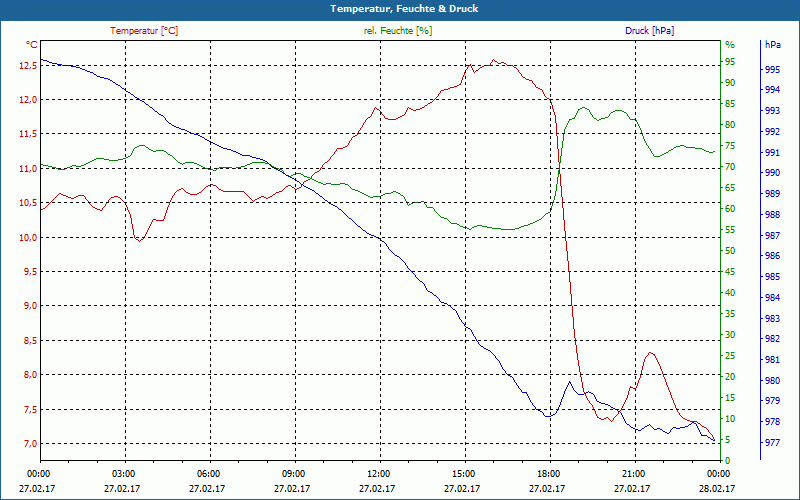800x500 pixels.
Task: Click the 9,0 tick on the temperature axis
Action: [30, 306]
